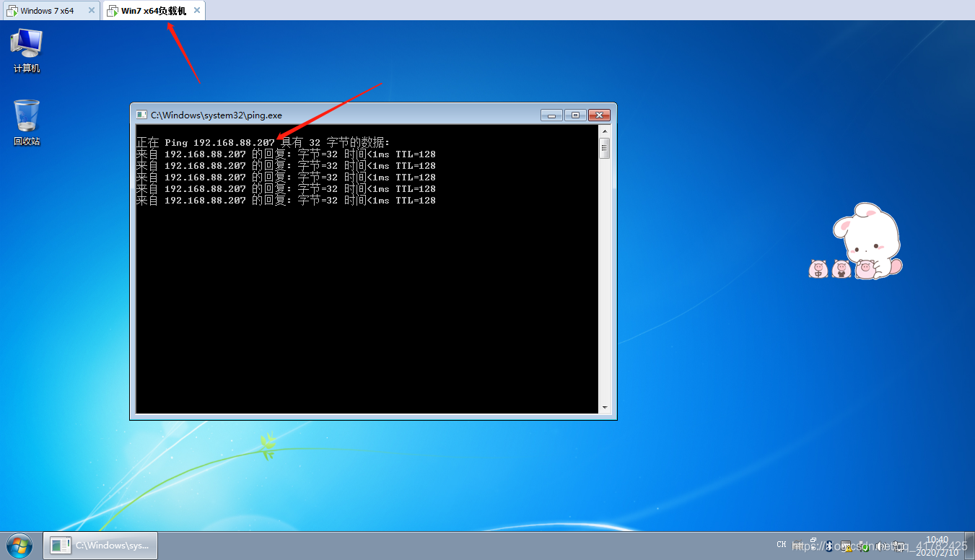
Task: Click the Safely Remove Hardware tray icon
Action: tap(864, 547)
